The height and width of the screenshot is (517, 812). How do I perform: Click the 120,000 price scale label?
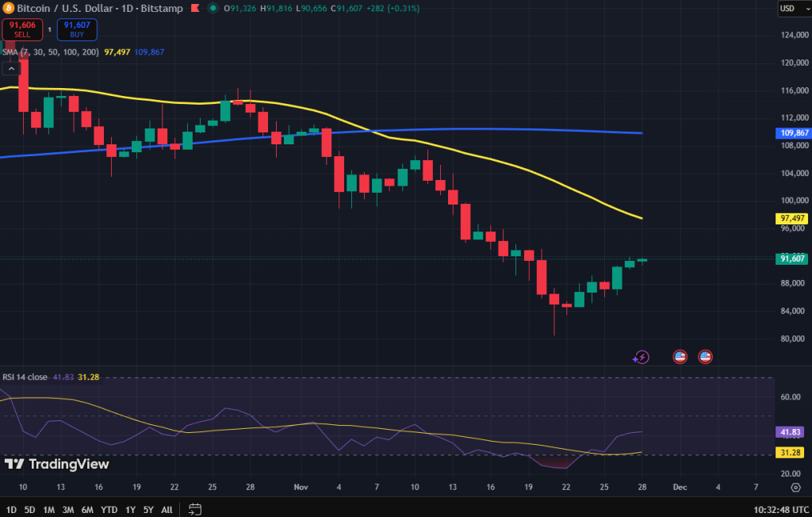click(x=795, y=63)
